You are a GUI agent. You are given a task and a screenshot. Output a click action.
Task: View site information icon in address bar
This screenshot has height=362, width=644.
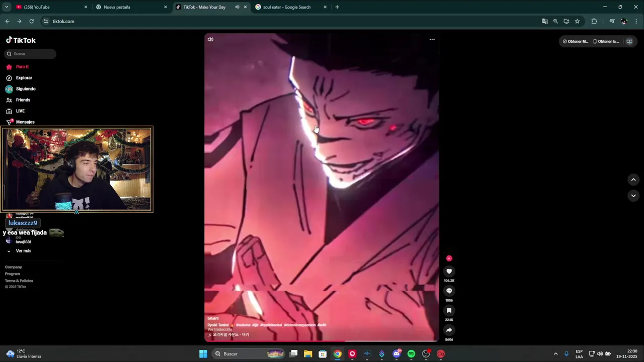tap(46, 21)
